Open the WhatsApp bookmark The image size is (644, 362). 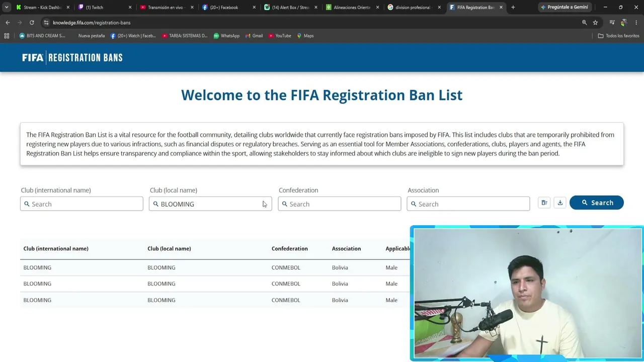point(226,36)
